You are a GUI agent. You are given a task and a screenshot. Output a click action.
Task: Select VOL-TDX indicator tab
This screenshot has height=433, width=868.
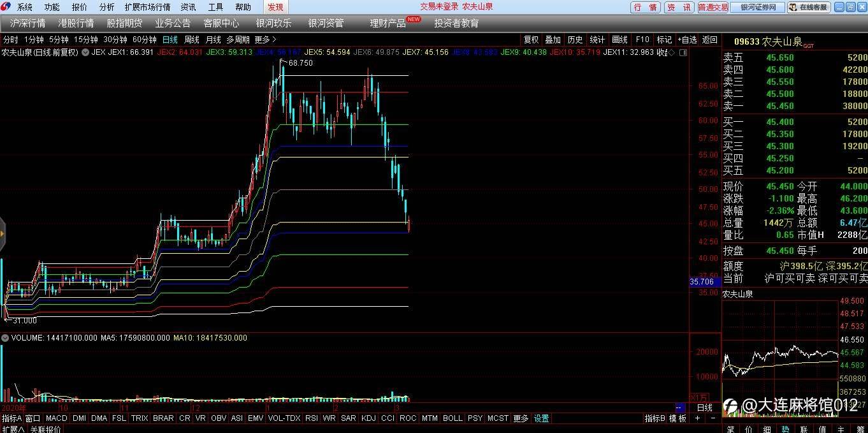pyautogui.click(x=284, y=418)
